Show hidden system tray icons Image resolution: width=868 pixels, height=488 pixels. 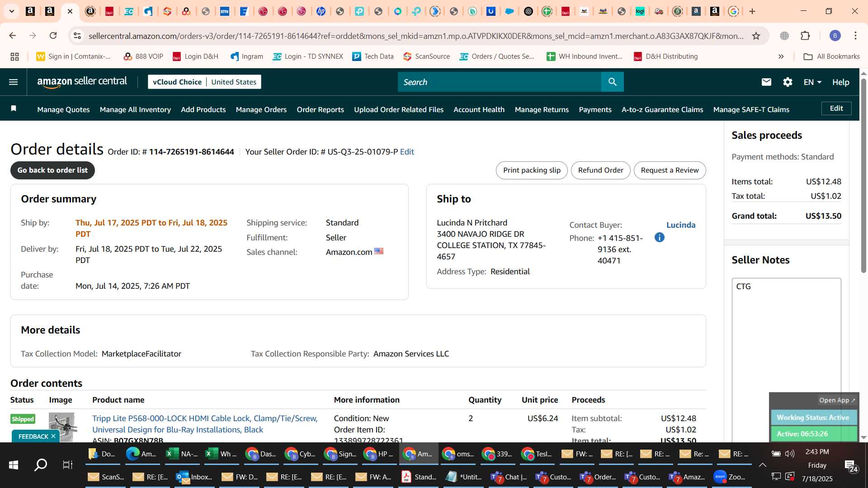762,465
